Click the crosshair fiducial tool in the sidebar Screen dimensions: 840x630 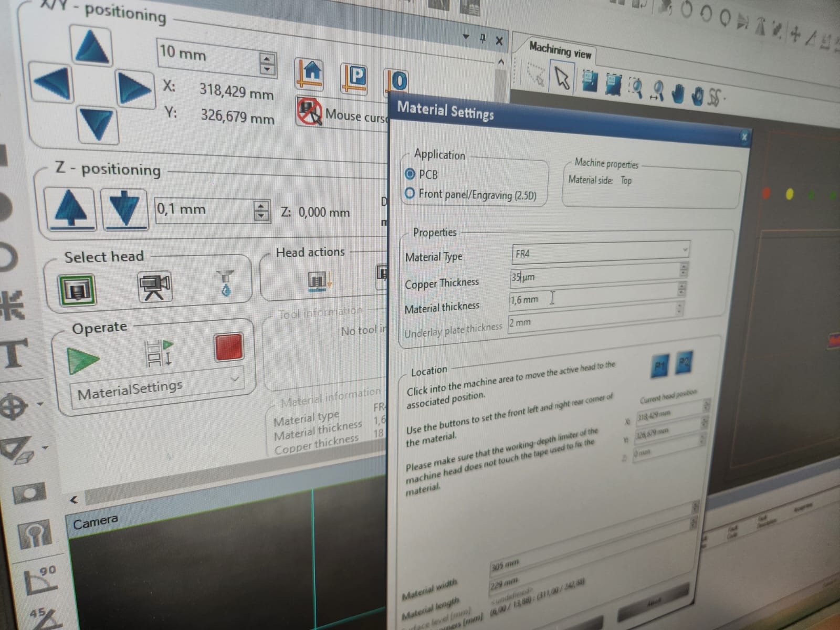(x=14, y=407)
